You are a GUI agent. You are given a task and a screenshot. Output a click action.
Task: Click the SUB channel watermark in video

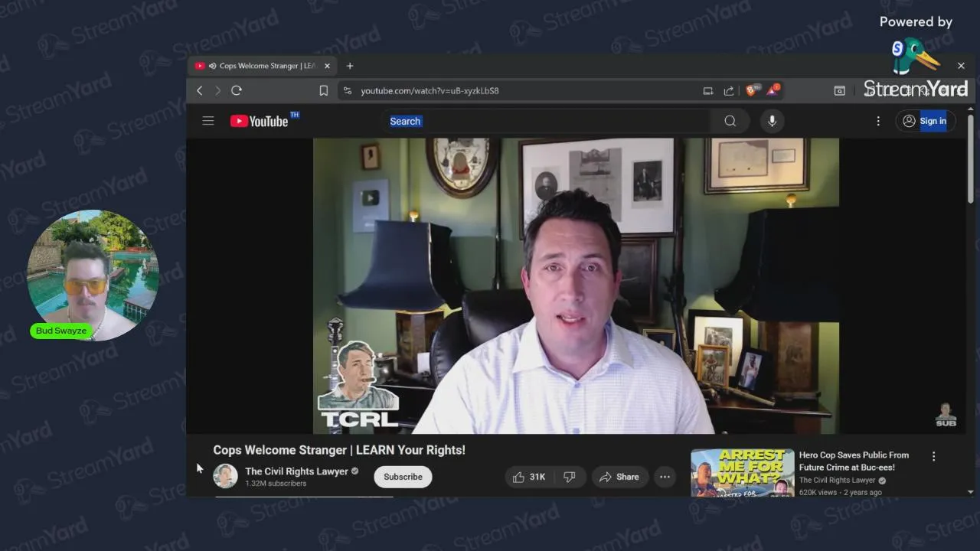click(x=946, y=414)
